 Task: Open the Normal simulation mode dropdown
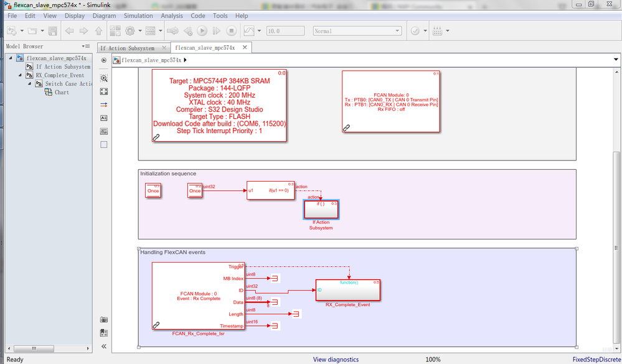click(357, 31)
